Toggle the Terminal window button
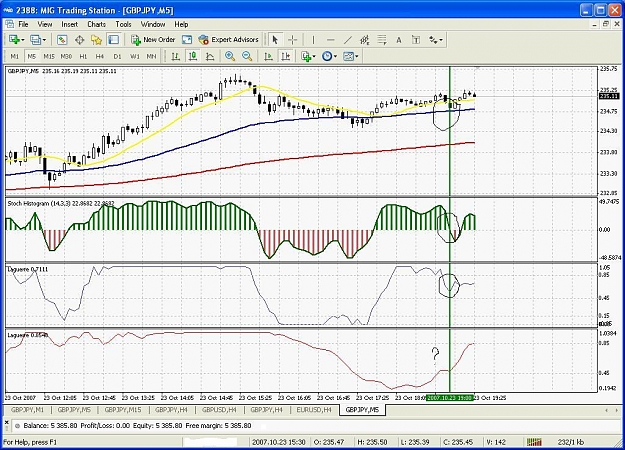The height and width of the screenshot is (450, 625). coord(114,39)
